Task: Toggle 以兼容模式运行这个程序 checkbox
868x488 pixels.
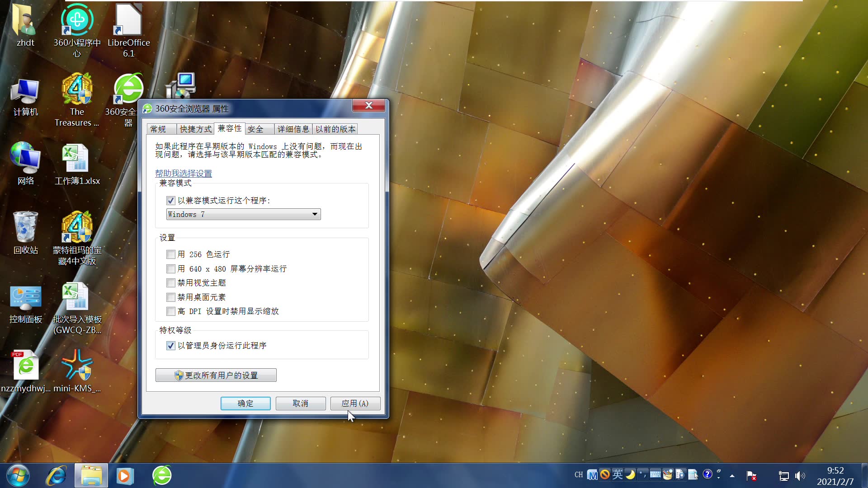Action: pyautogui.click(x=171, y=201)
